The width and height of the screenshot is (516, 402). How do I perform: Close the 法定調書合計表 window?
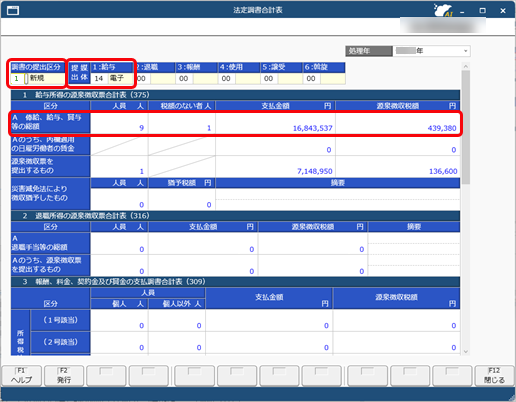[x=503, y=11]
